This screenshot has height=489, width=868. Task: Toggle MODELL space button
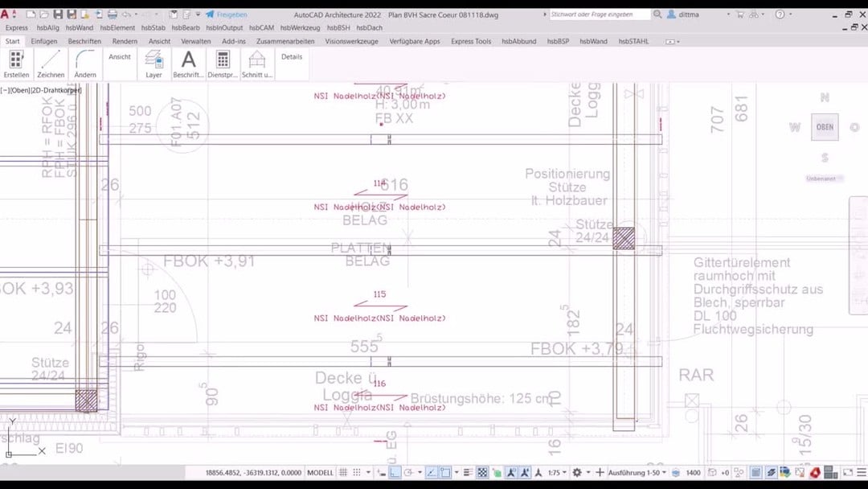click(320, 473)
